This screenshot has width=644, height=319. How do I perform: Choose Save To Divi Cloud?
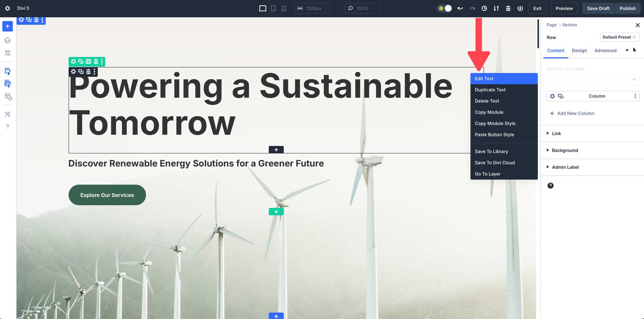click(504, 163)
